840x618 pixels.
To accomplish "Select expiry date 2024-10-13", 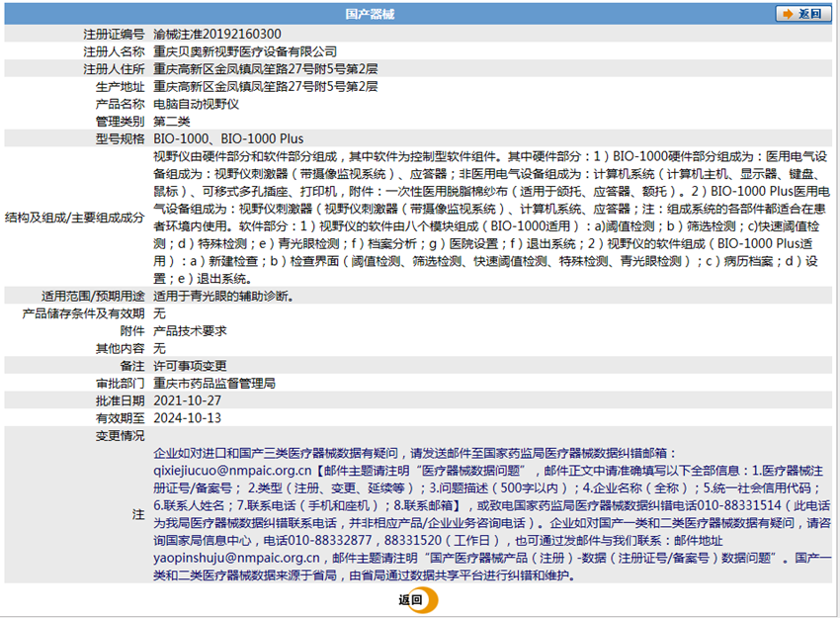I will coord(187,418).
